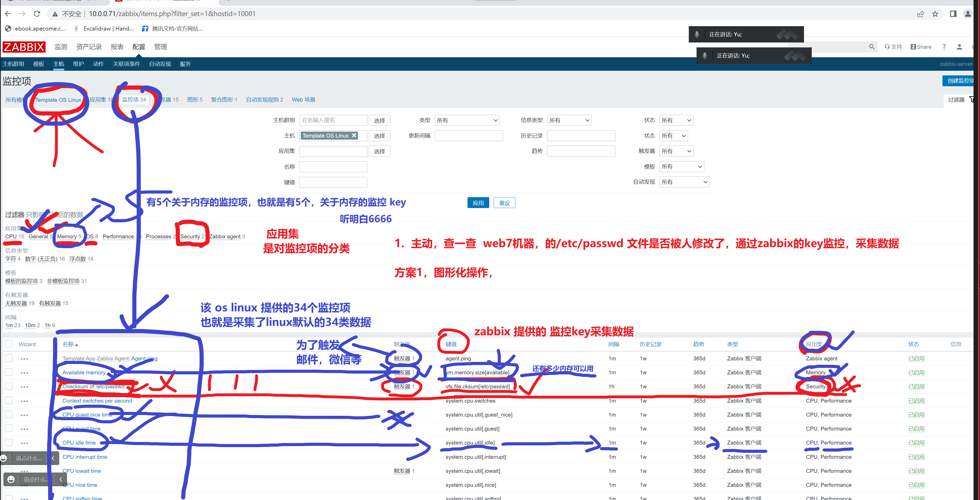The height and width of the screenshot is (500, 980).
Task: Open the 信息类型 dropdown
Action: 569,120
